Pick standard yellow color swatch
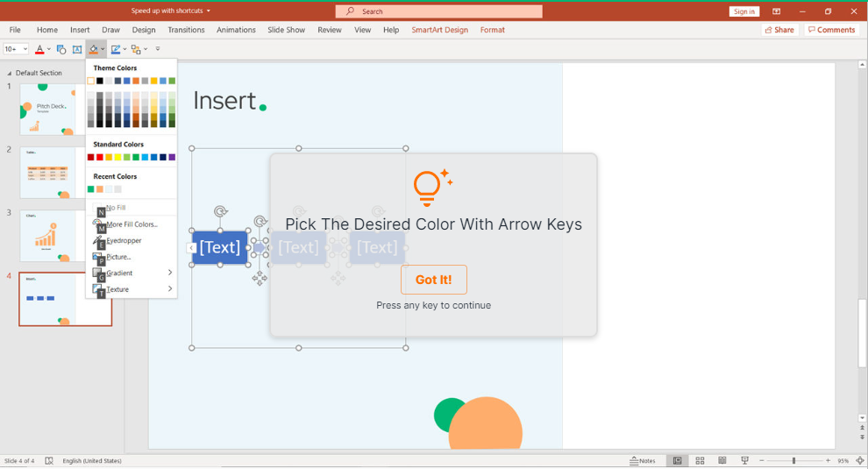The image size is (868, 469). tap(117, 157)
